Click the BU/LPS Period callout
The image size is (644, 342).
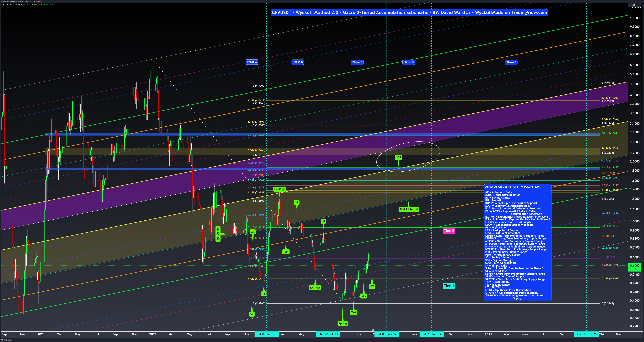[409, 209]
